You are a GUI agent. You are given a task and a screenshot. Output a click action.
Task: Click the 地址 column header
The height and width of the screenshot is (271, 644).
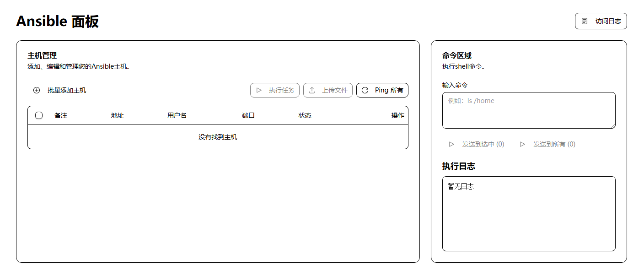point(118,115)
